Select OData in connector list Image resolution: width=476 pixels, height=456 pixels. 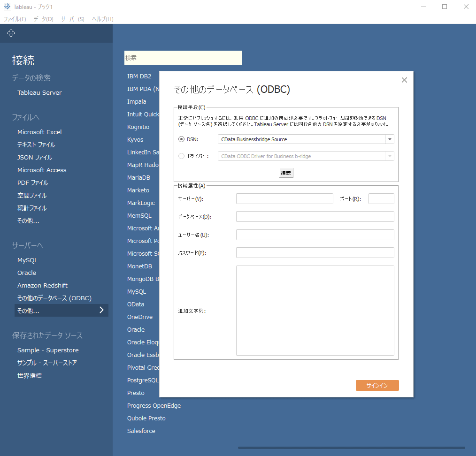point(136,304)
